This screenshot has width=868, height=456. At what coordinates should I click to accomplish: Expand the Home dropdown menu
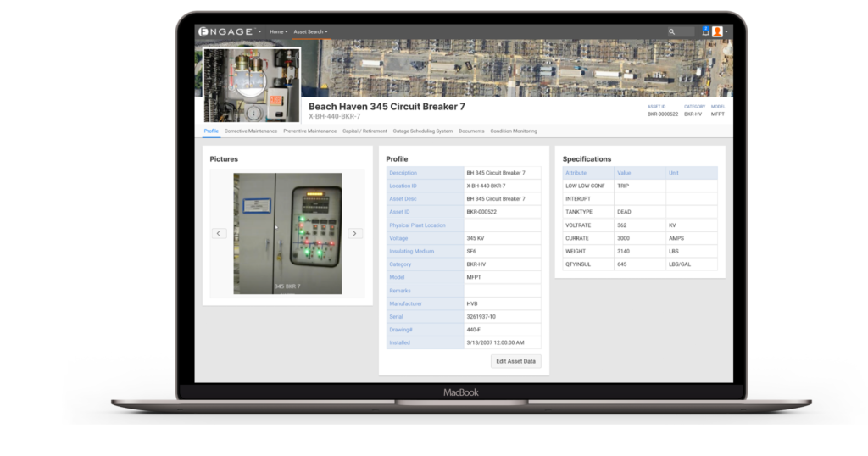tap(278, 31)
